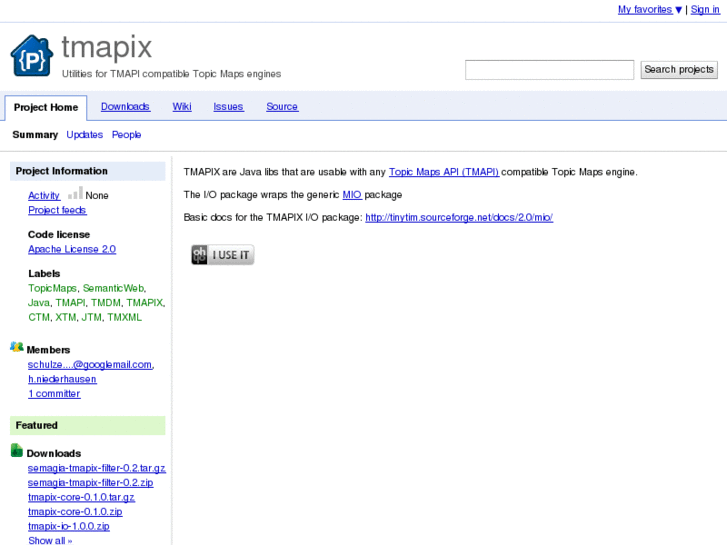Click the TMXML label
Screen dimensions: 727x545
coord(124,317)
